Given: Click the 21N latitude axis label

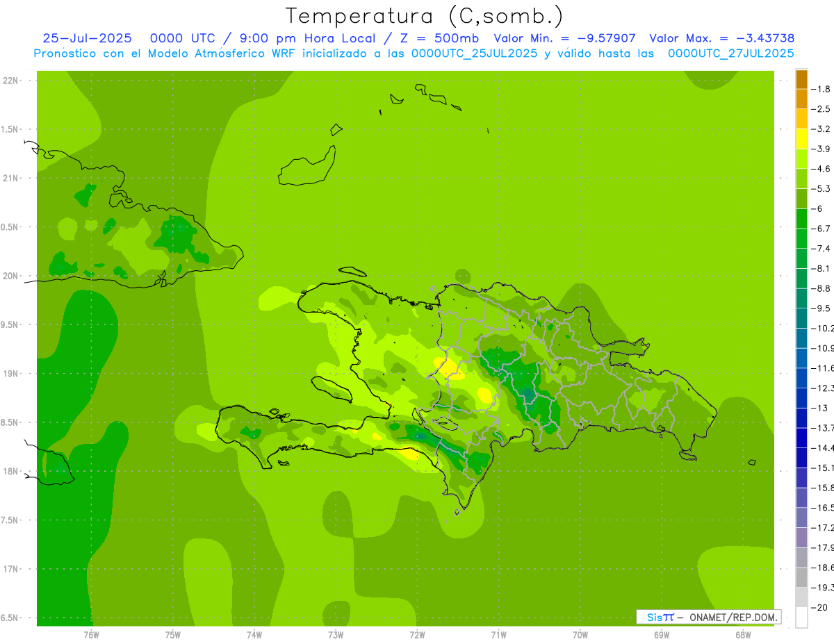Looking at the screenshot, I should tap(10, 178).
